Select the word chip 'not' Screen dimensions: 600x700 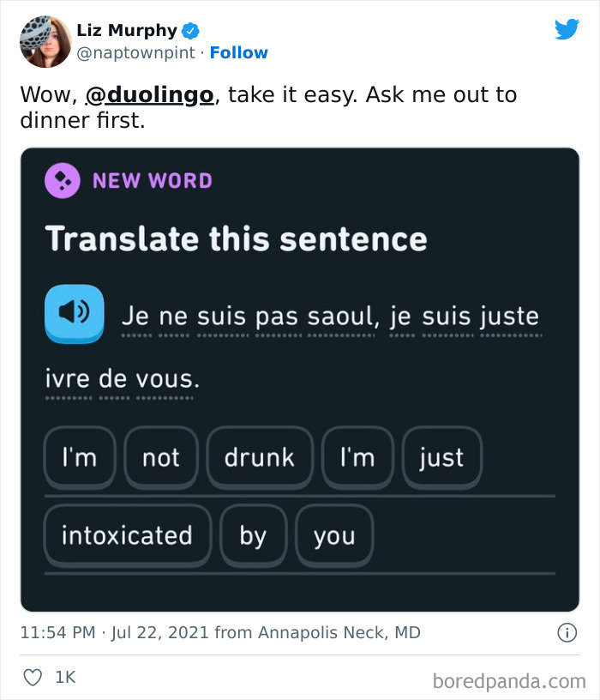(161, 457)
